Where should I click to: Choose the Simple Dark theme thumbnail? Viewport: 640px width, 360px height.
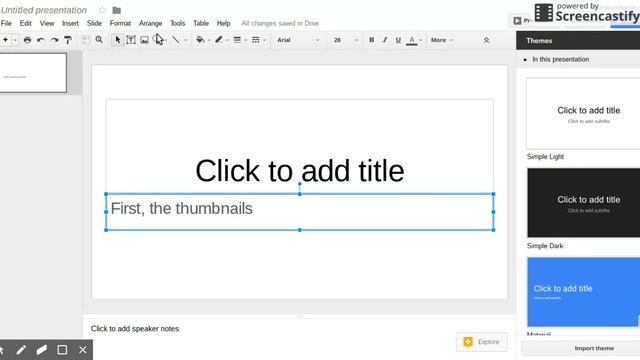(x=583, y=202)
